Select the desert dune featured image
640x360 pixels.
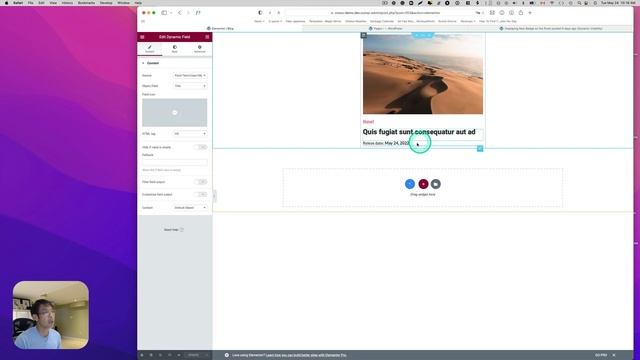423,74
